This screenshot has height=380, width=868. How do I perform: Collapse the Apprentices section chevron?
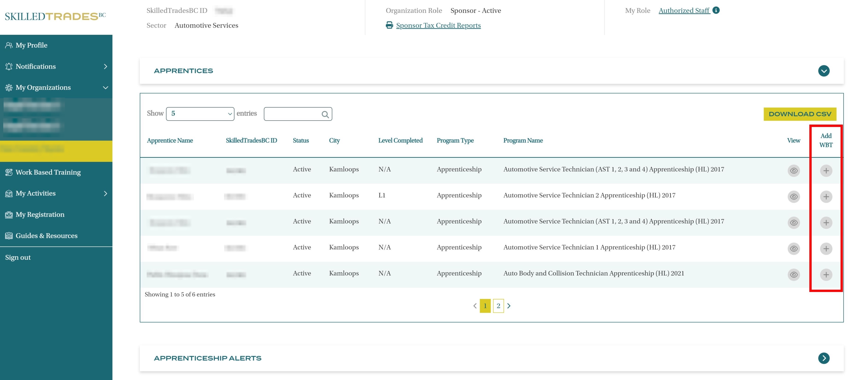(x=824, y=71)
